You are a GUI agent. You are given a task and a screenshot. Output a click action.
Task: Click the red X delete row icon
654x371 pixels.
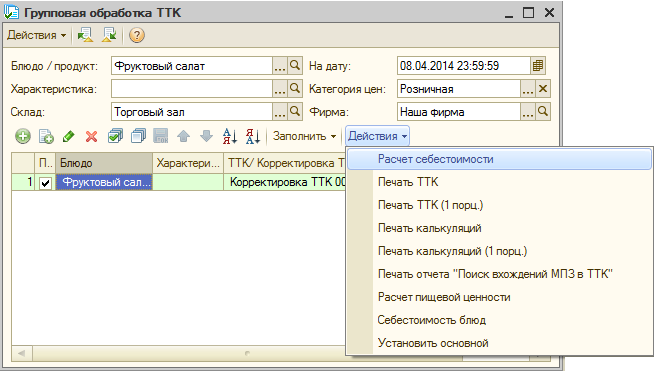click(91, 136)
